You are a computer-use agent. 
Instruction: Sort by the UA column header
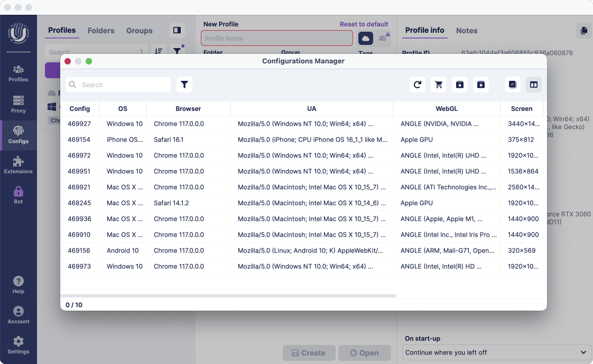click(x=312, y=108)
